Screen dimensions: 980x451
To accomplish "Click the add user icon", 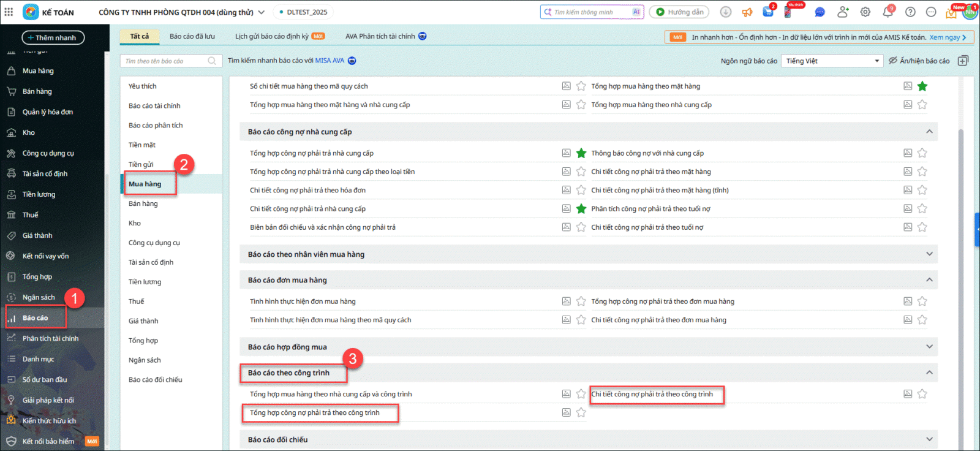I will point(843,12).
